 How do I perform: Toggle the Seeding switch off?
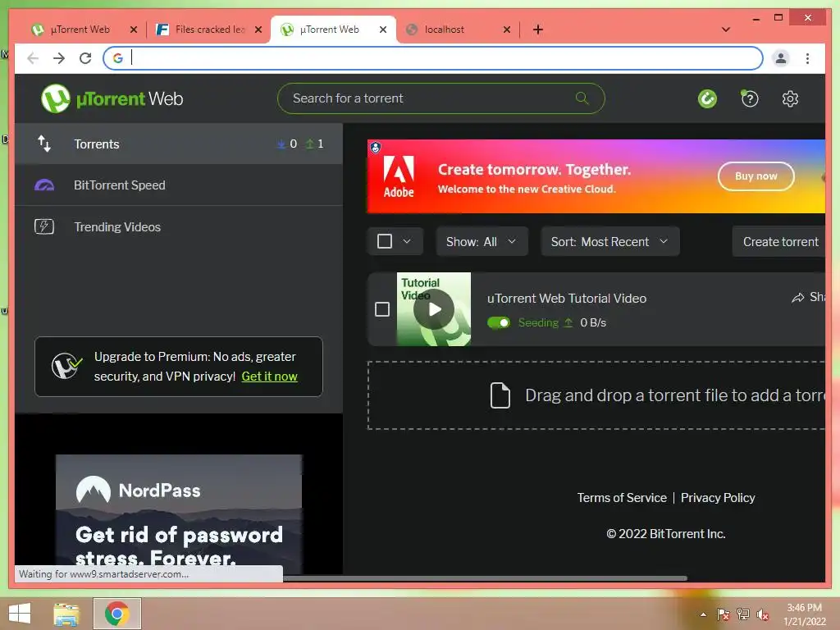[x=499, y=322]
